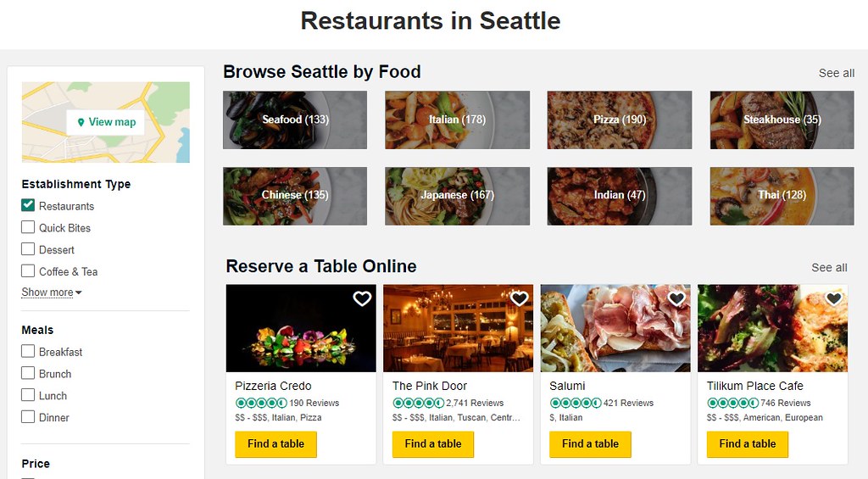The height and width of the screenshot is (479, 868).
Task: Favorite The Pink Door via heart icon
Action: tap(520, 298)
